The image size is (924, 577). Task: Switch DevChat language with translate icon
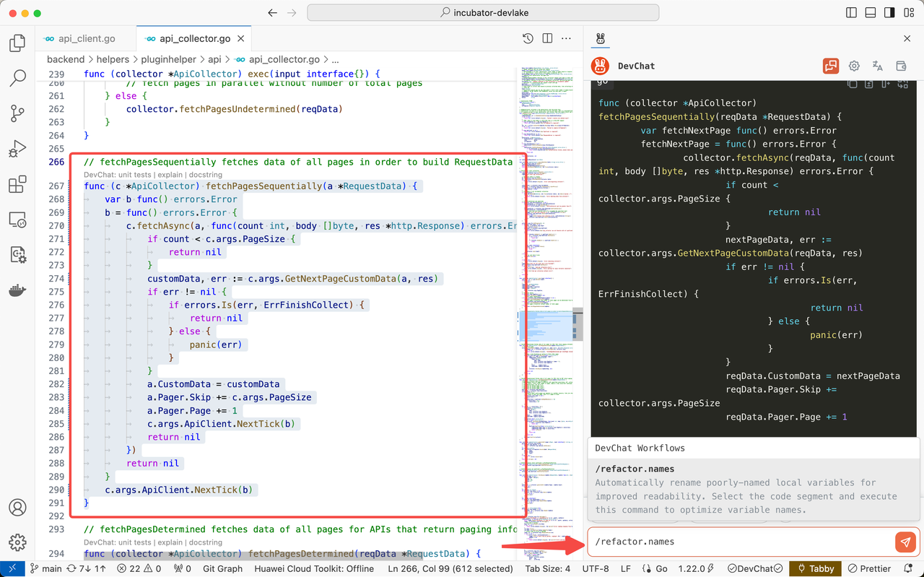tap(878, 66)
